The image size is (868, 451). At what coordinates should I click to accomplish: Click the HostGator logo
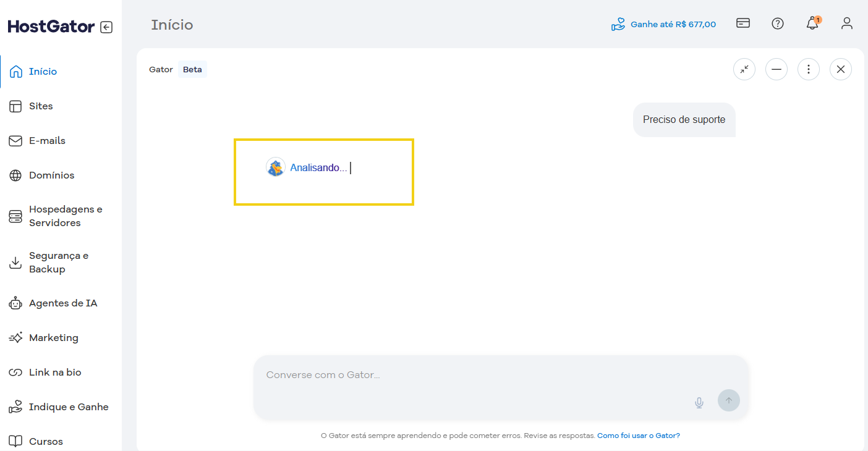pos(51,27)
